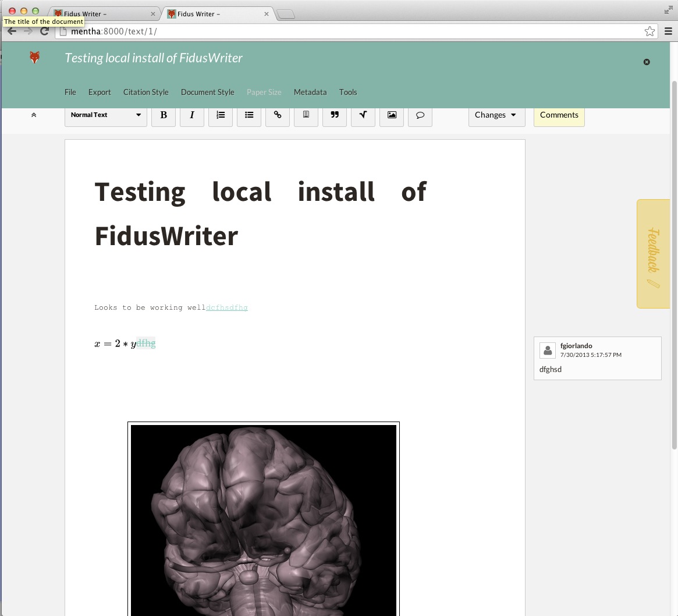
Task: Select the fgiorlando comment box
Action: coord(597,358)
